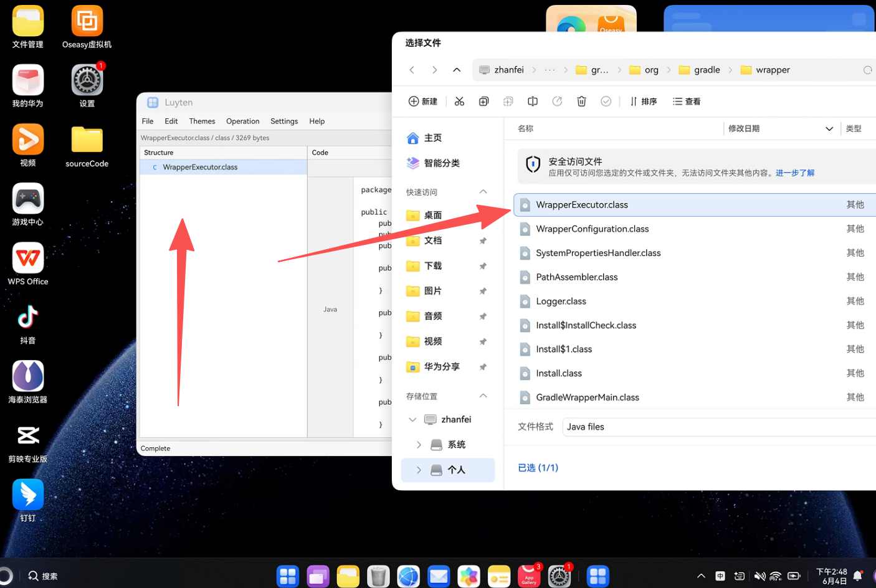Collapse the zhanfei storage tree node
Viewport: 876px width, 588px height.
[x=412, y=420]
